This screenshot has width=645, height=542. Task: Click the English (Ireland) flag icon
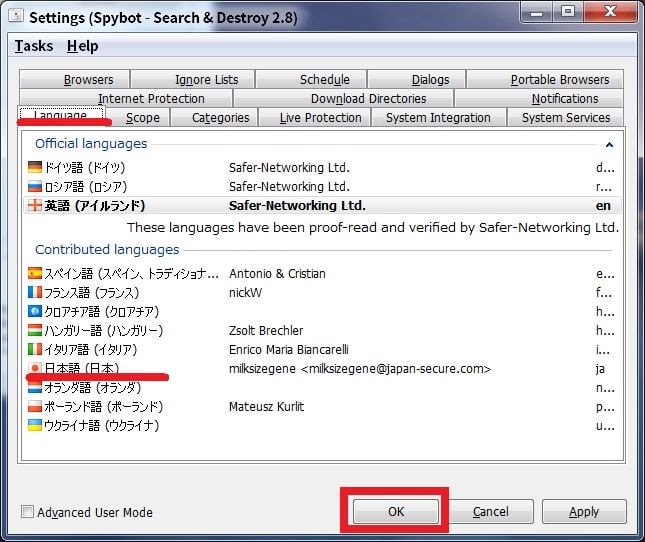(35, 205)
